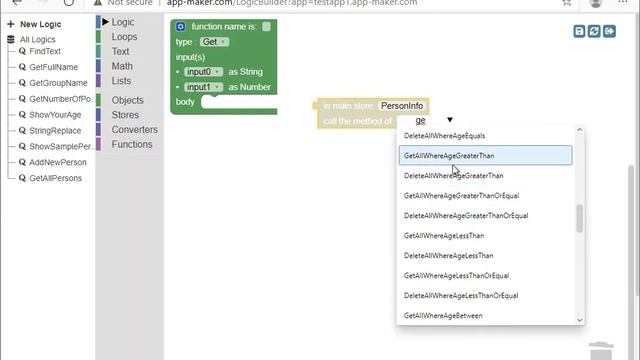
Task: Select the Stores toolbox category
Action: 125,115
